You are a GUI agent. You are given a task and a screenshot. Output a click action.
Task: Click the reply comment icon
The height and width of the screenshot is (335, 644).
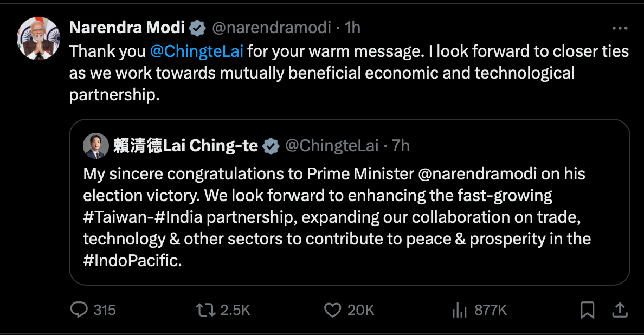tap(79, 310)
